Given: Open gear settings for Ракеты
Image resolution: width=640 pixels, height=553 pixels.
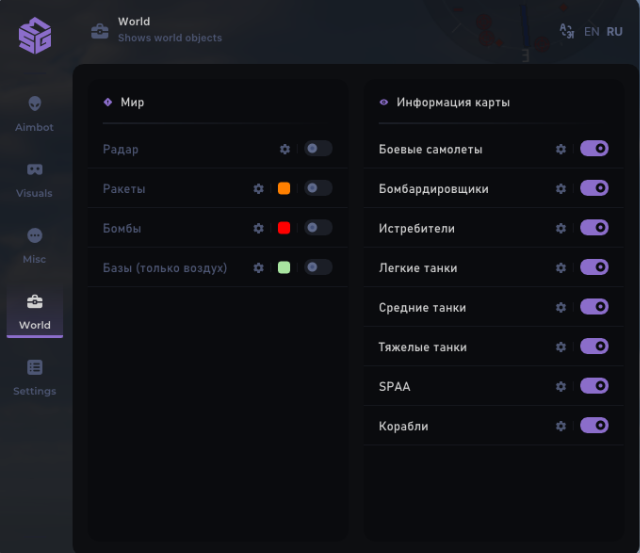Looking at the screenshot, I should coord(259,188).
